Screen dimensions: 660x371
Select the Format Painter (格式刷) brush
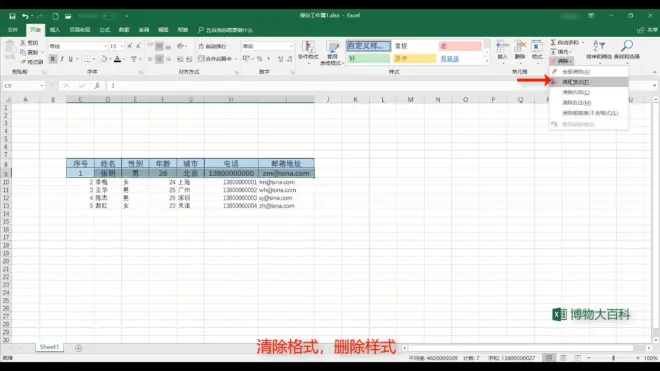23,61
